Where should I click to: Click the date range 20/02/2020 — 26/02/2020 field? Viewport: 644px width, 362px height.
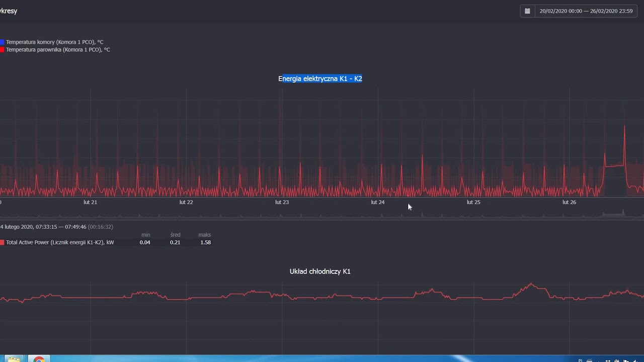point(586,11)
